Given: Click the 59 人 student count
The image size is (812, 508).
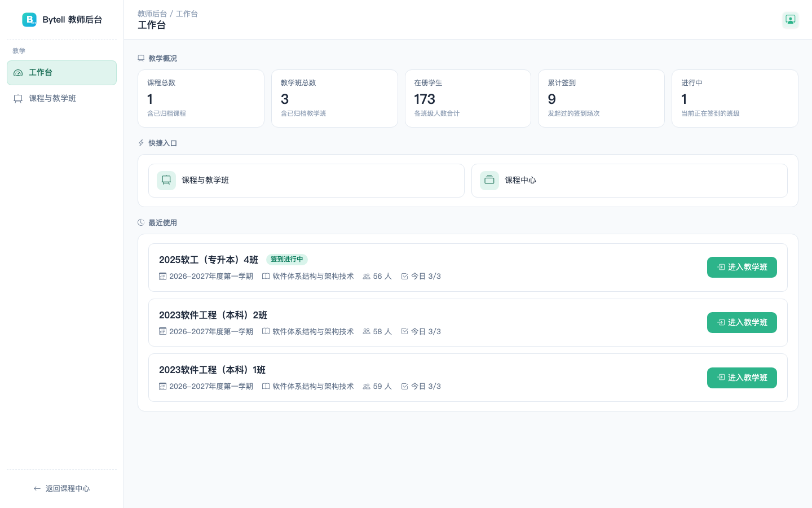Looking at the screenshot, I should 382,387.
